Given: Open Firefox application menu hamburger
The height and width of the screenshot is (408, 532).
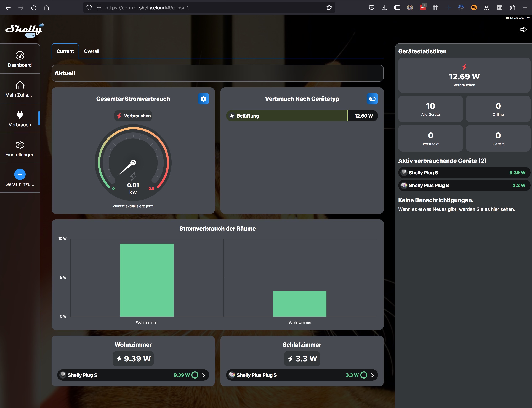Looking at the screenshot, I should (x=525, y=7).
